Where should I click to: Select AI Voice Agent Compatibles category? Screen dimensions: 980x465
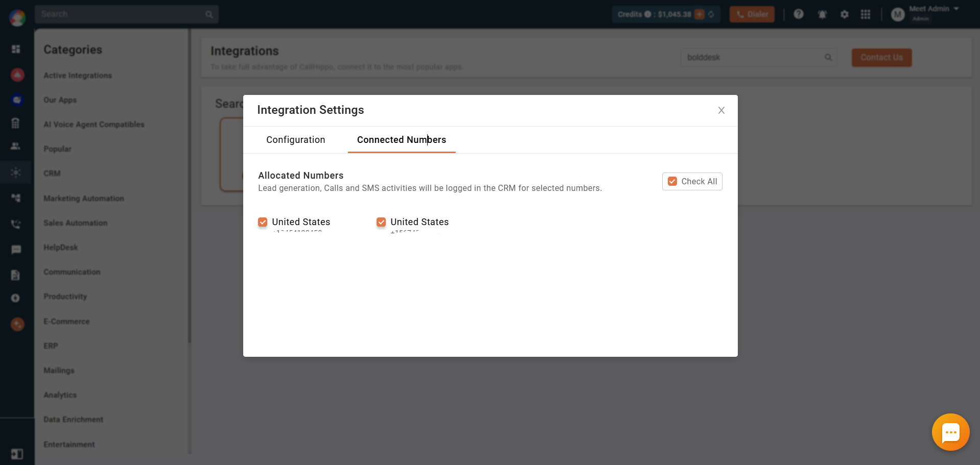(x=94, y=125)
